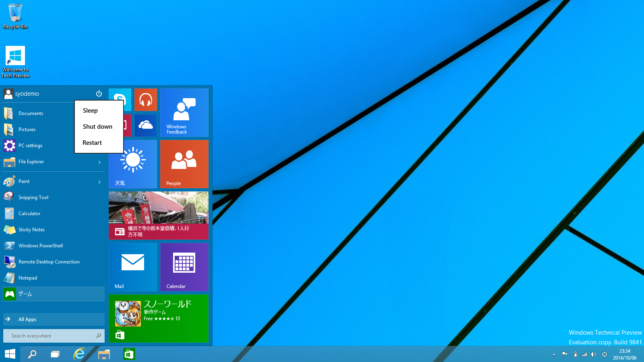The width and height of the screenshot is (644, 362).
Task: Open the Calendar tile
Action: (x=184, y=267)
